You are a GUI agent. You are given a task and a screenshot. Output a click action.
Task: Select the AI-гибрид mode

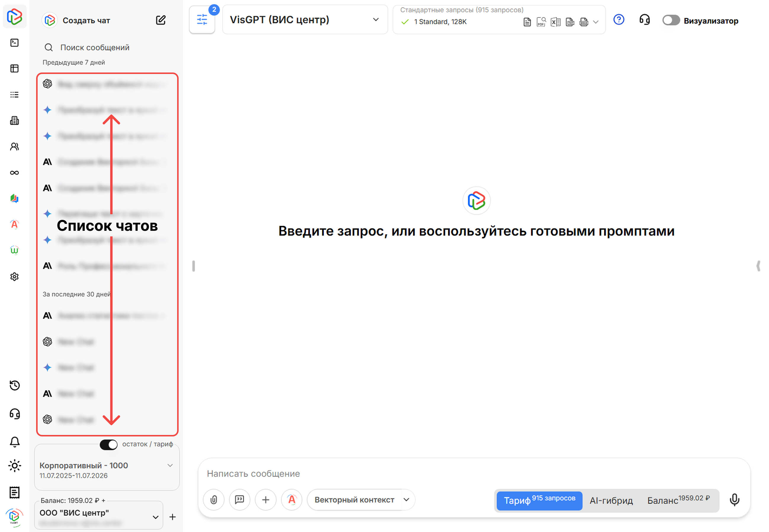[x=611, y=501]
